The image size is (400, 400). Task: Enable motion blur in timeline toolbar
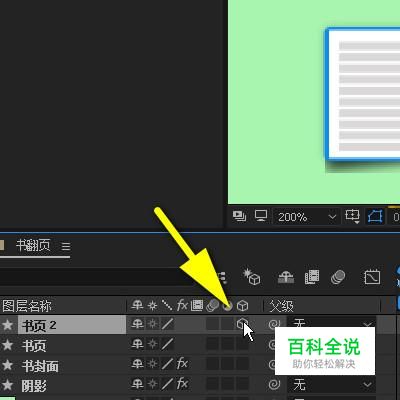(x=338, y=277)
